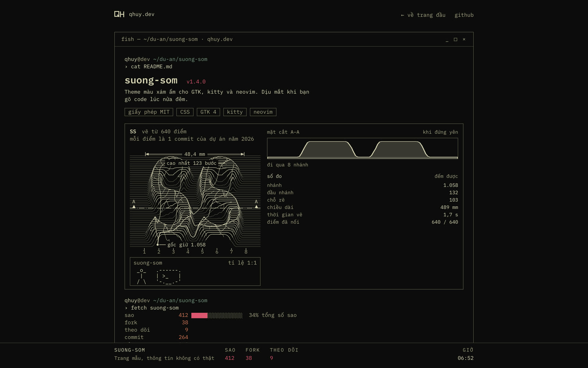Select the kitty tag
Viewport: 588px width, 368px height.
pos(235,112)
